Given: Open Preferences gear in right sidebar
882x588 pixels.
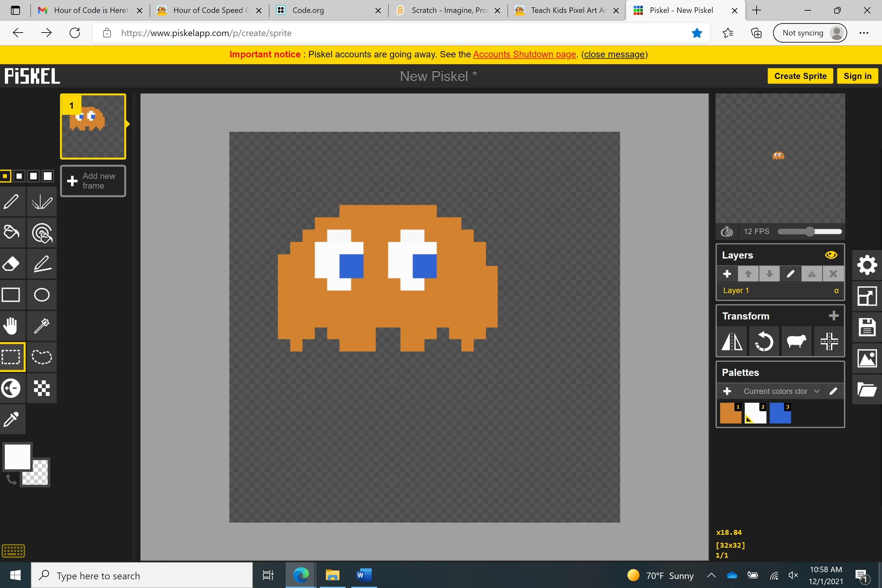Looking at the screenshot, I should (x=867, y=265).
